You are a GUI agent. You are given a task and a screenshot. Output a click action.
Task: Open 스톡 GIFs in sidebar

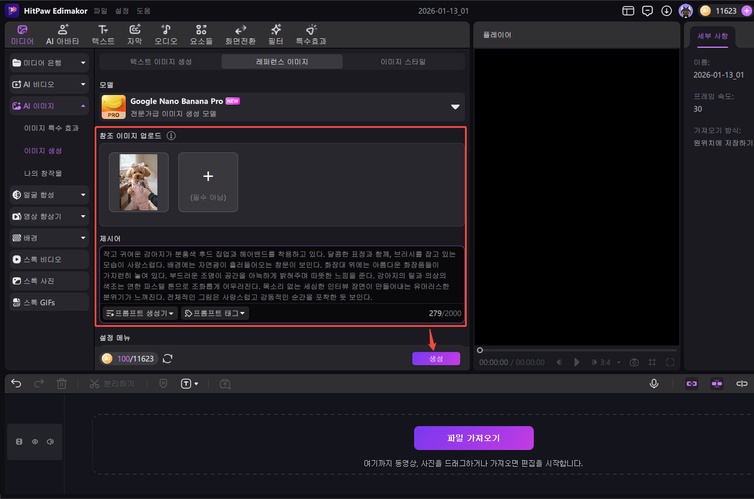[49, 302]
